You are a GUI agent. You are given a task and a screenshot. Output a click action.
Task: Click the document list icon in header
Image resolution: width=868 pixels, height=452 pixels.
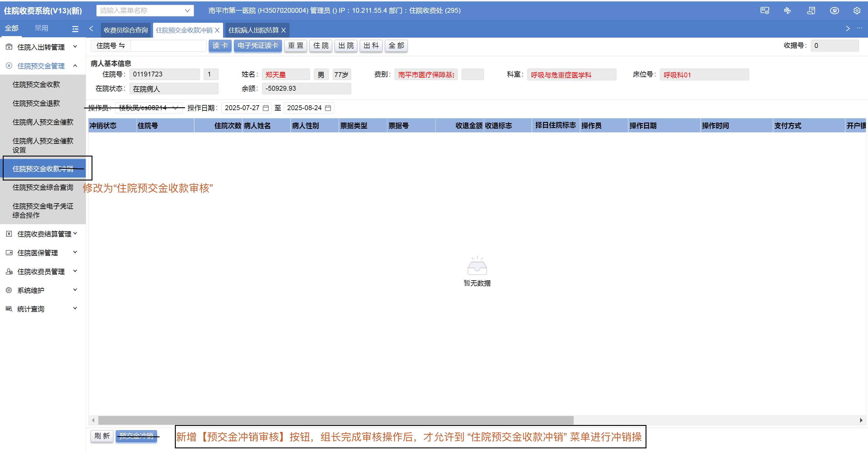811,11
